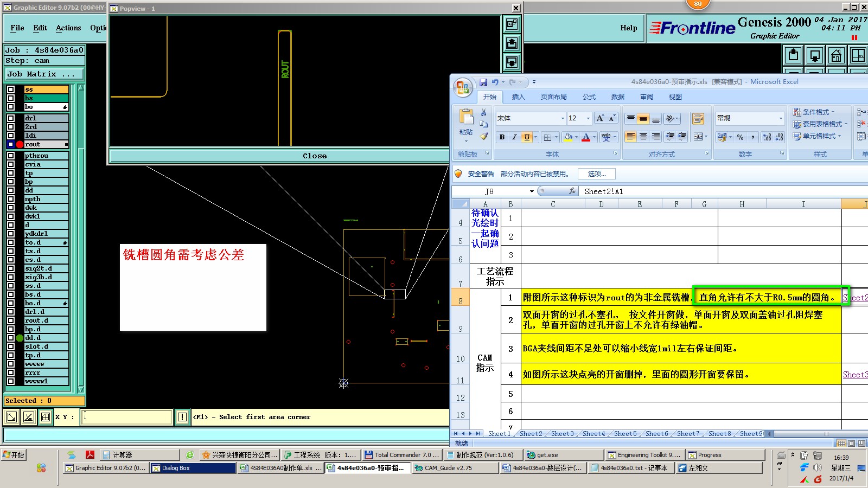Click the Bold formatting icon in Excel

pos(502,137)
